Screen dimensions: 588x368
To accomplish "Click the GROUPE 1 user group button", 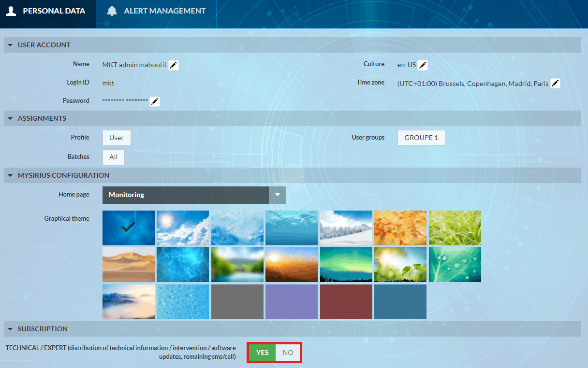I will click(421, 138).
